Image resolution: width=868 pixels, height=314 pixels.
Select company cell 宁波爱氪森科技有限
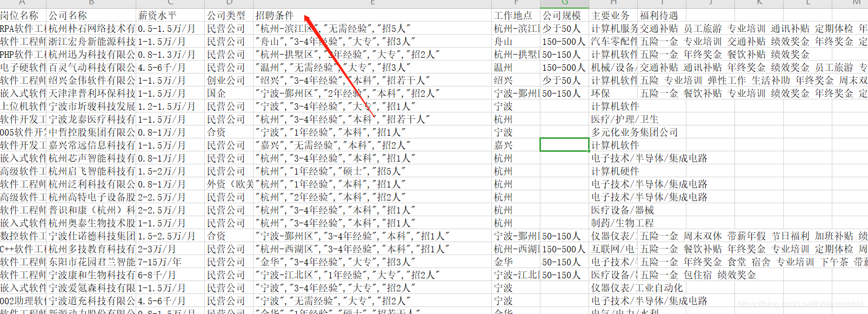click(91, 288)
